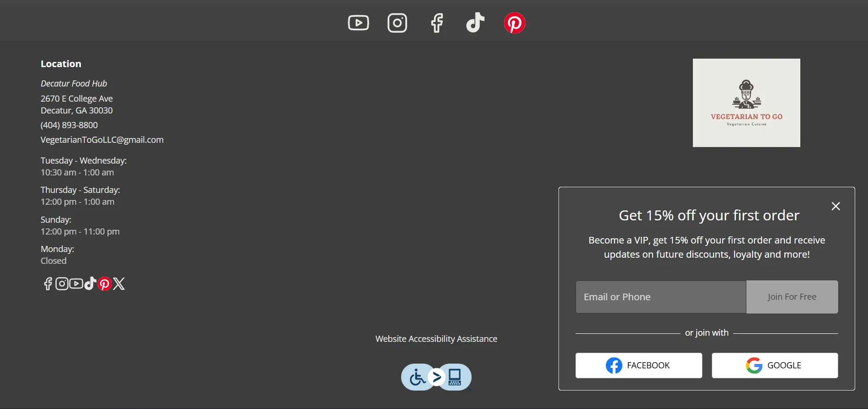Click the phone number (404) 893-8800

coord(69,125)
